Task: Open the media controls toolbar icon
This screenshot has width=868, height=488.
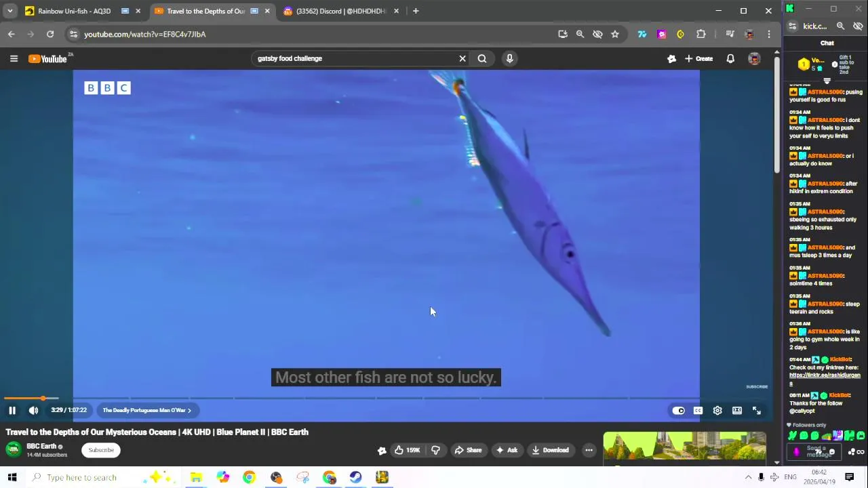Action: (x=730, y=34)
